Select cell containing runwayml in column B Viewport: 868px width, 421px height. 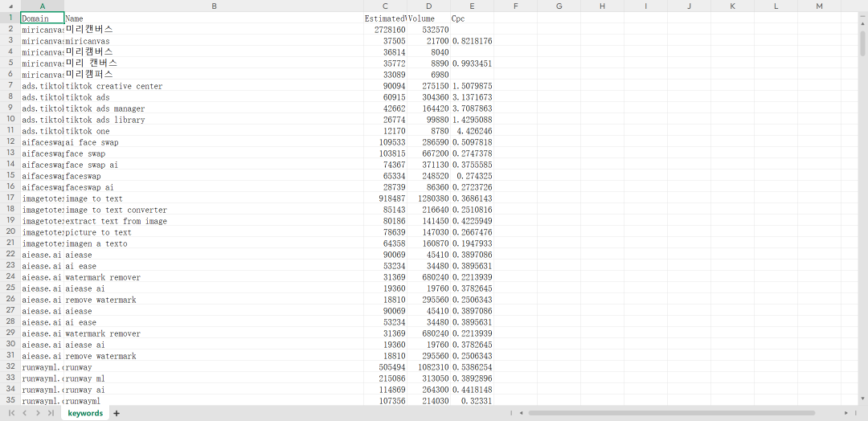click(x=214, y=401)
